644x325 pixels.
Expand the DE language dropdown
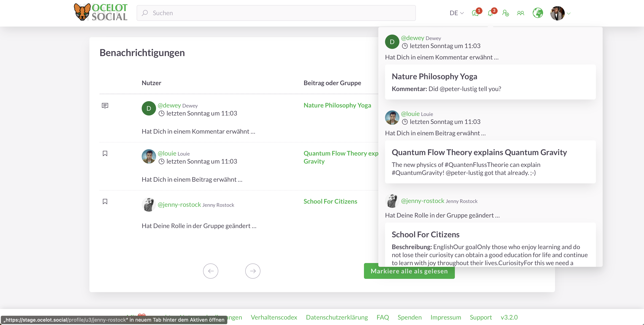click(457, 13)
